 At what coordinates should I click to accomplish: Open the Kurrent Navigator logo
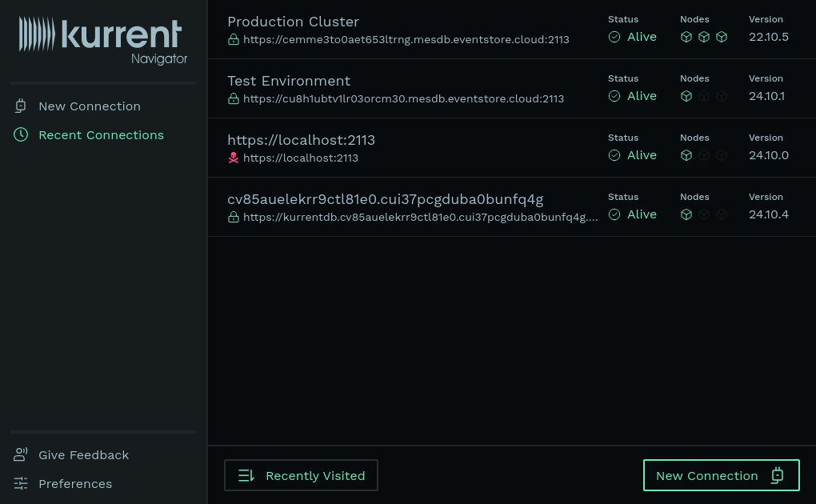[x=103, y=41]
